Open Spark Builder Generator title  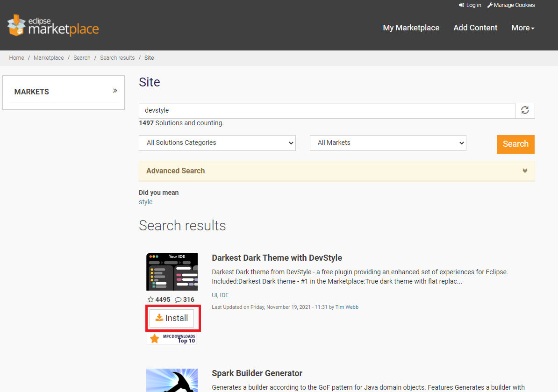pyautogui.click(x=257, y=373)
